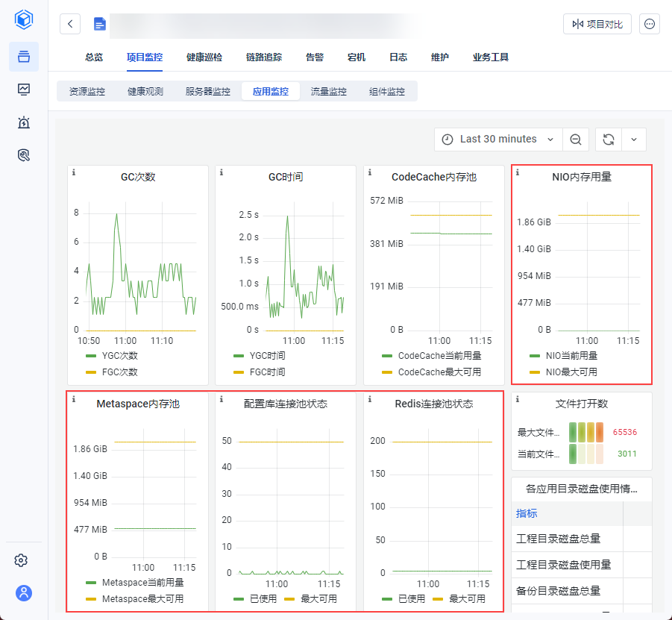Click the 指标 column header
The width and height of the screenshot is (672, 620).
527,513
